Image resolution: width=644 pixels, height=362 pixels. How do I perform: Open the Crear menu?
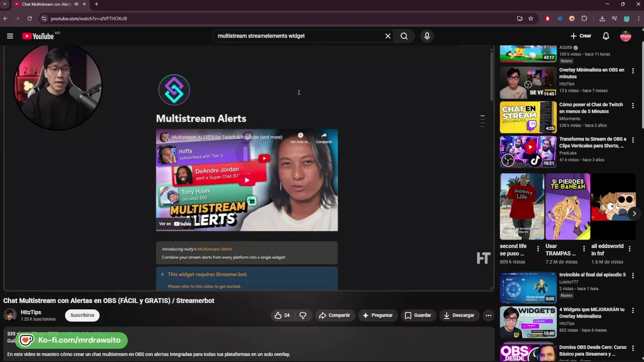[x=581, y=36]
